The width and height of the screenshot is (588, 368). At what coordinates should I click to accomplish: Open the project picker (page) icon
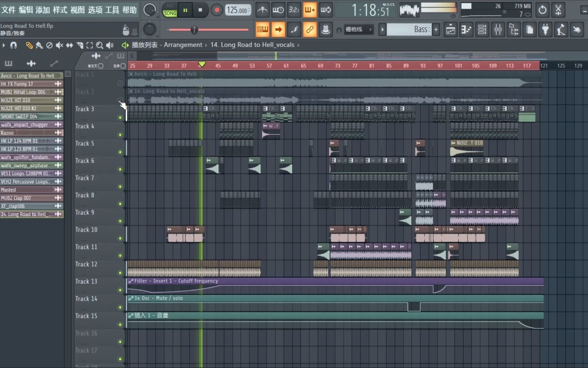point(529,30)
